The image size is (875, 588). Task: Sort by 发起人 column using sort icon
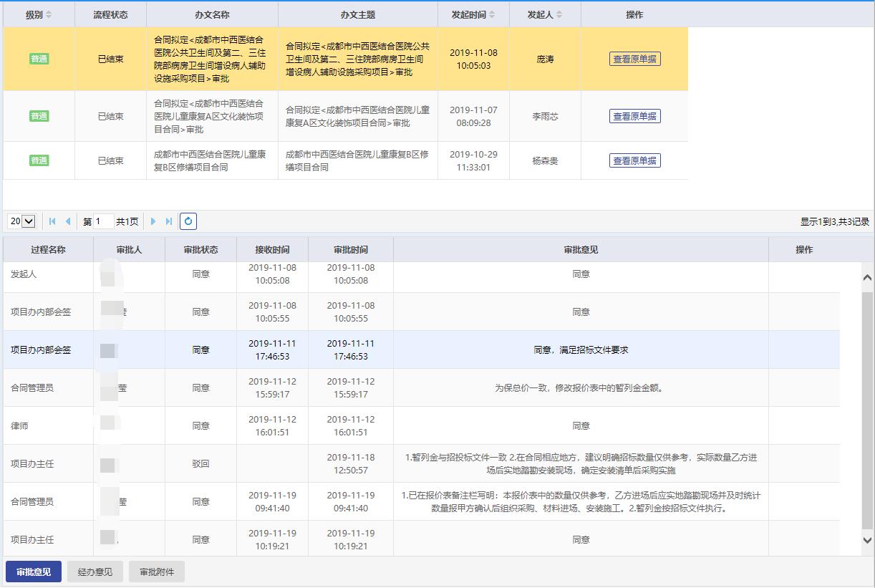tap(559, 15)
